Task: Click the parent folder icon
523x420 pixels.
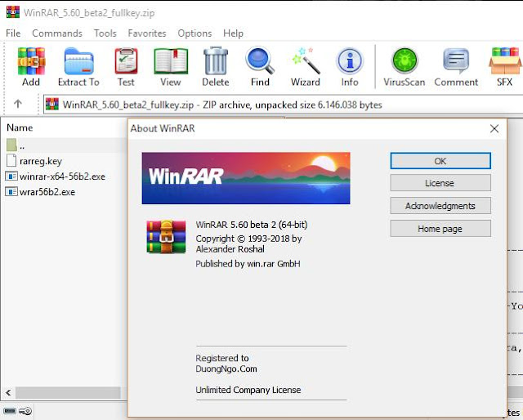Action: coord(11,145)
